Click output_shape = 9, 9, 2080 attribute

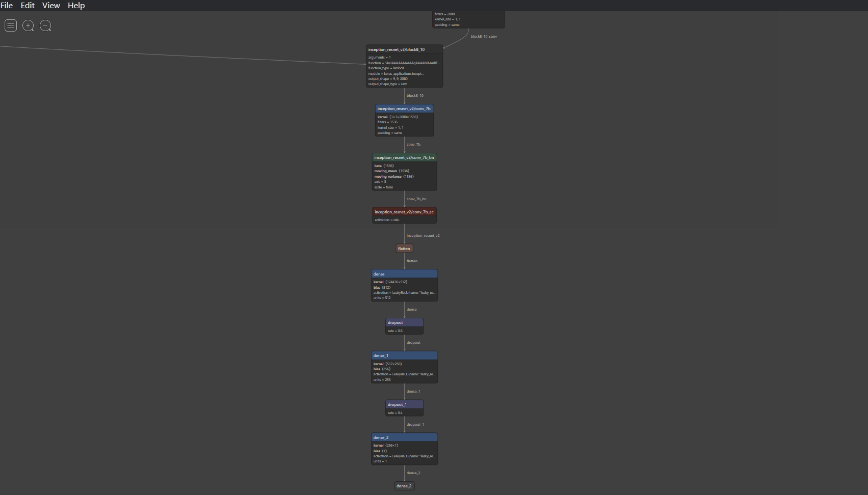click(388, 79)
